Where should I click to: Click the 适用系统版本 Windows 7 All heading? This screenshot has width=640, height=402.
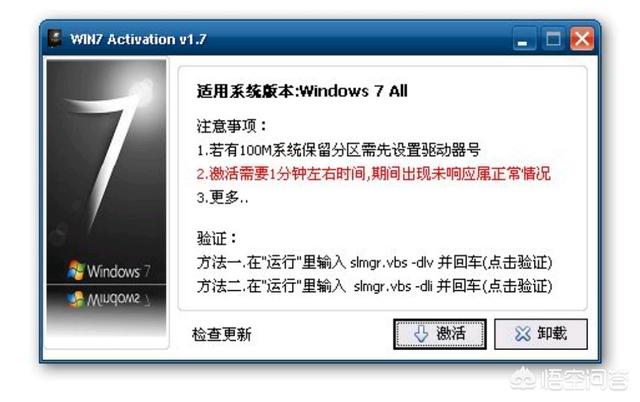click(x=302, y=91)
